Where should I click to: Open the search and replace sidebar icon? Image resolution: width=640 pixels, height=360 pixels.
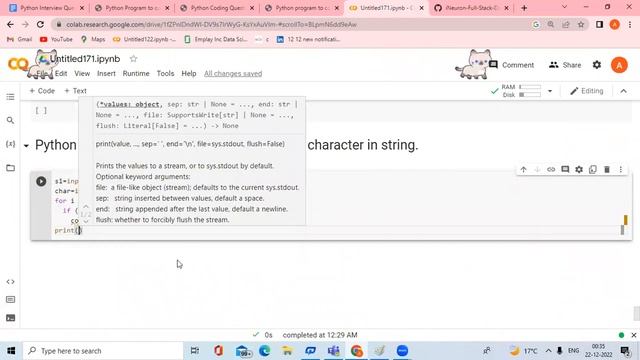click(11, 120)
